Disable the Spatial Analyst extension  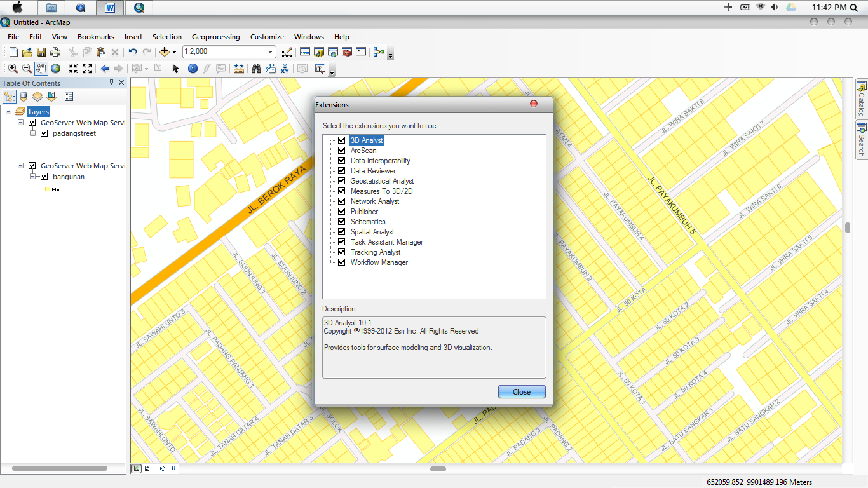[x=341, y=232]
